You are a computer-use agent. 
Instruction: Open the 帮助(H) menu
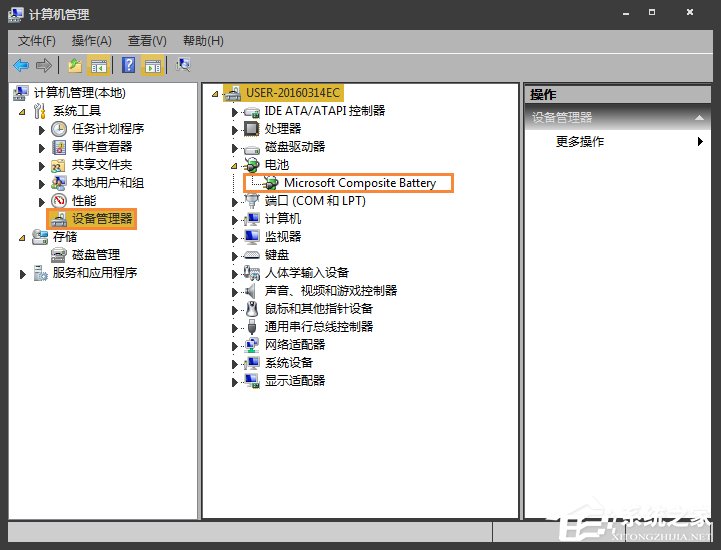coord(203,41)
